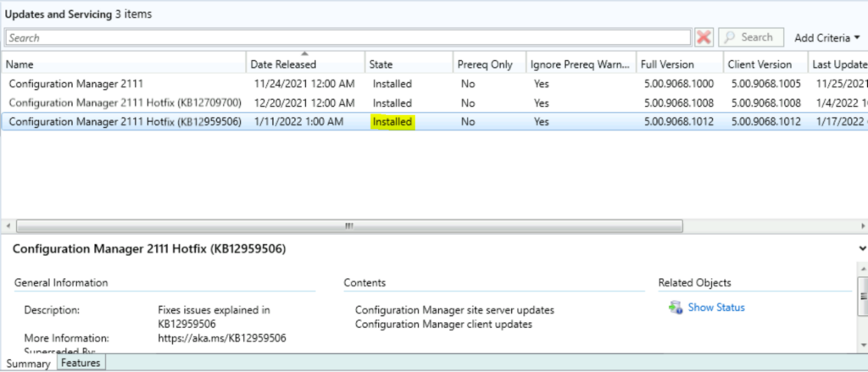This screenshot has width=868, height=372.
Task: Click the details pane hotfix title
Action: [x=149, y=249]
